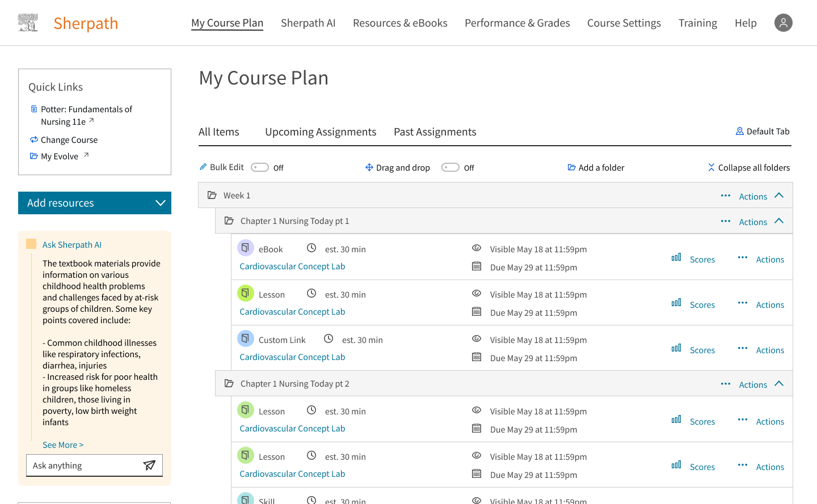Click the Week 1 folder icon

pos(212,195)
